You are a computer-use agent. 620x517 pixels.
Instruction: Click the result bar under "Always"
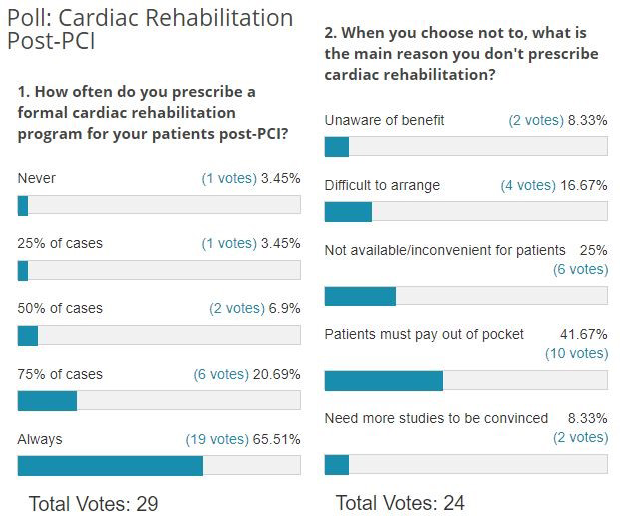pos(159,466)
